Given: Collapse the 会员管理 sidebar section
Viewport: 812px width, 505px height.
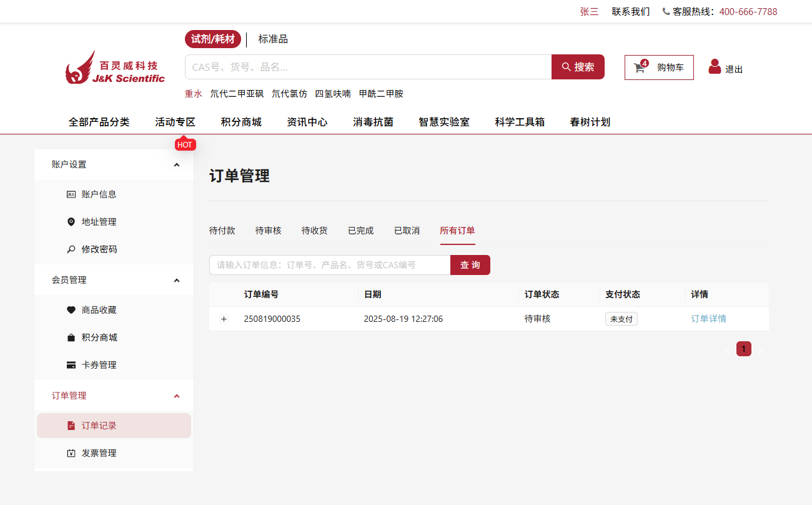Looking at the screenshot, I should point(177,281).
